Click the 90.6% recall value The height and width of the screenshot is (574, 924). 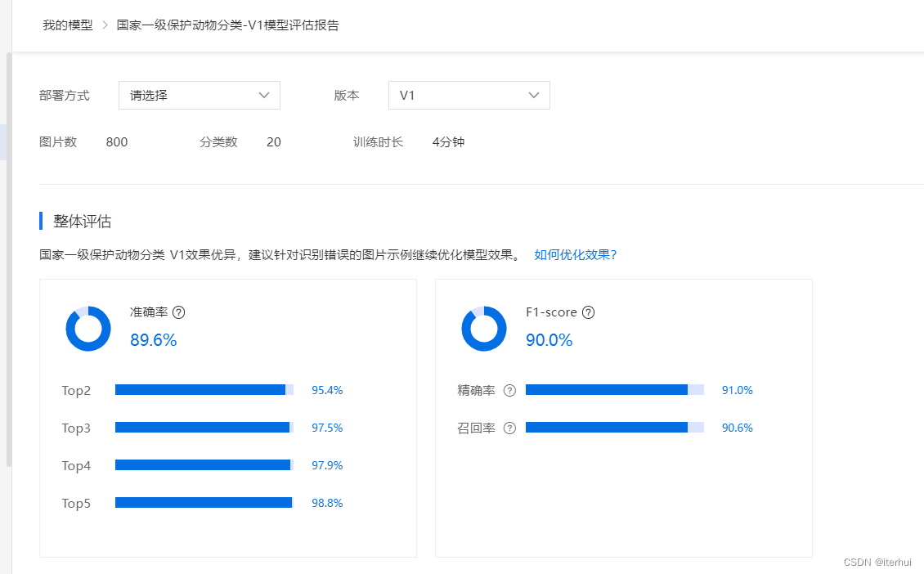738,428
